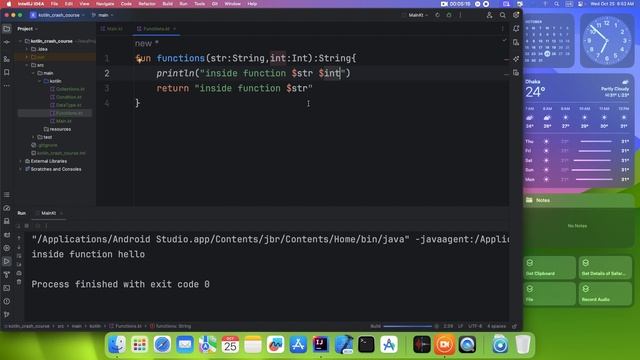Click line number 2 in the gutter
The width and height of the screenshot is (640, 360).
click(107, 73)
